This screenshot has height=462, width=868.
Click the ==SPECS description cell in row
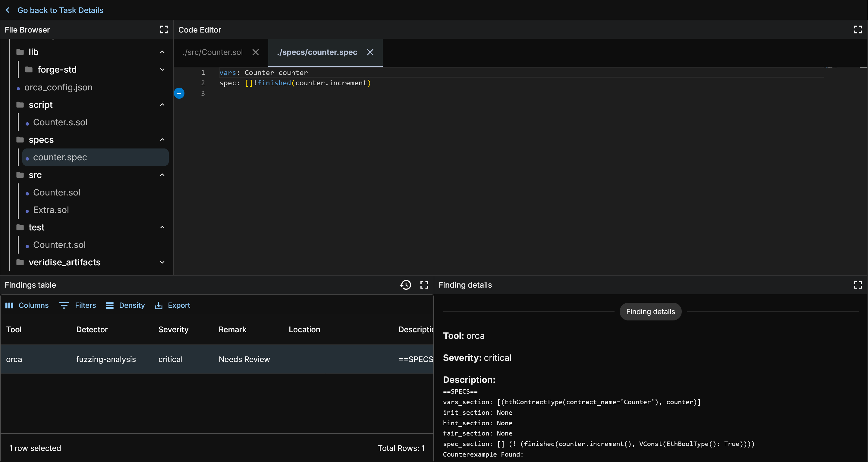pyautogui.click(x=416, y=359)
